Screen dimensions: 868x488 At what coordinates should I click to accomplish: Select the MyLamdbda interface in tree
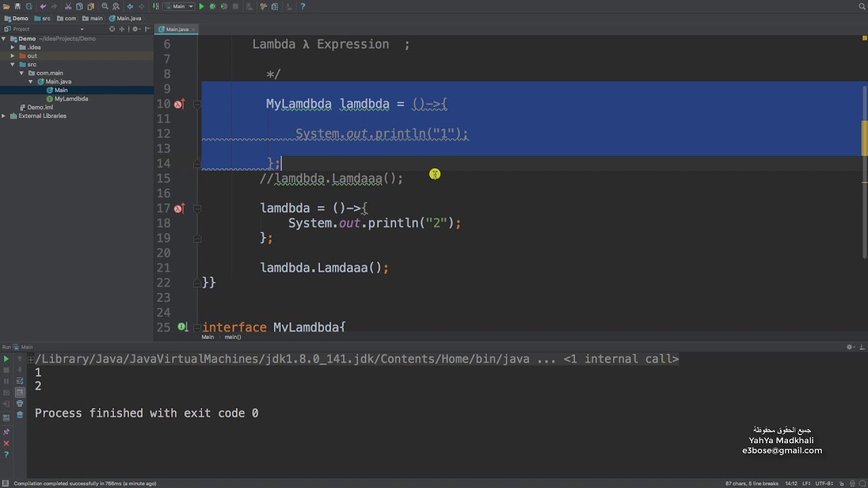(x=71, y=99)
